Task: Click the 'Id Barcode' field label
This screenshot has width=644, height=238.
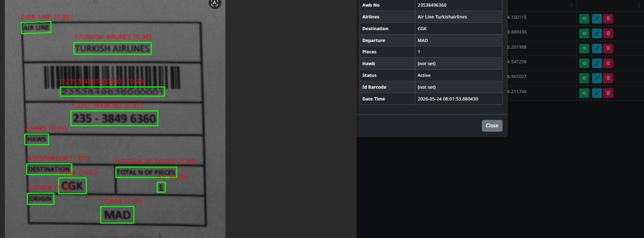Action: [374, 87]
